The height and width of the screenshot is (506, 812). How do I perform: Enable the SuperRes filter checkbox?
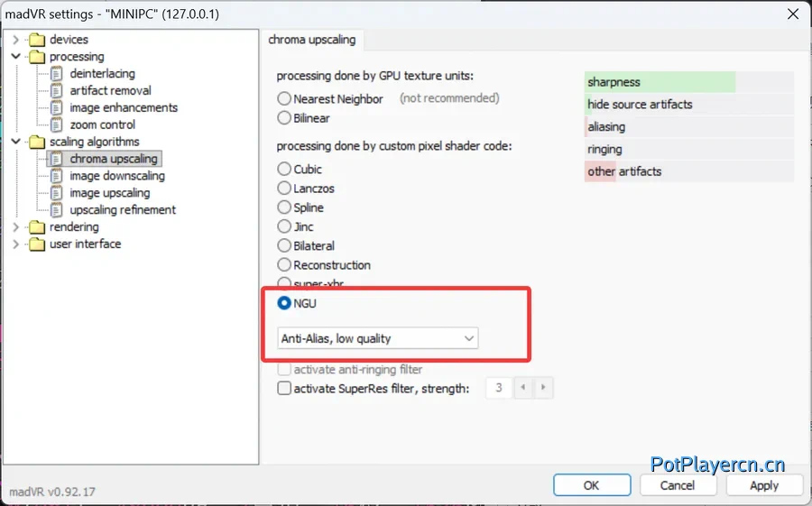click(285, 389)
